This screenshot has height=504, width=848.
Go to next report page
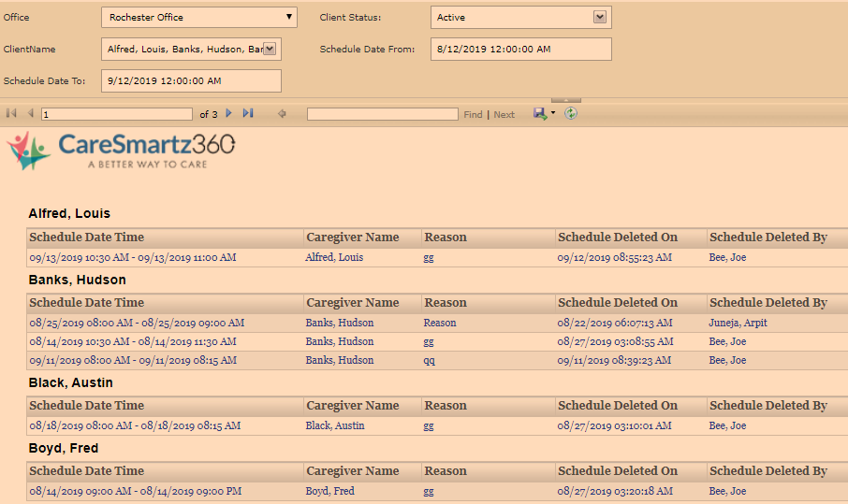pyautogui.click(x=228, y=113)
